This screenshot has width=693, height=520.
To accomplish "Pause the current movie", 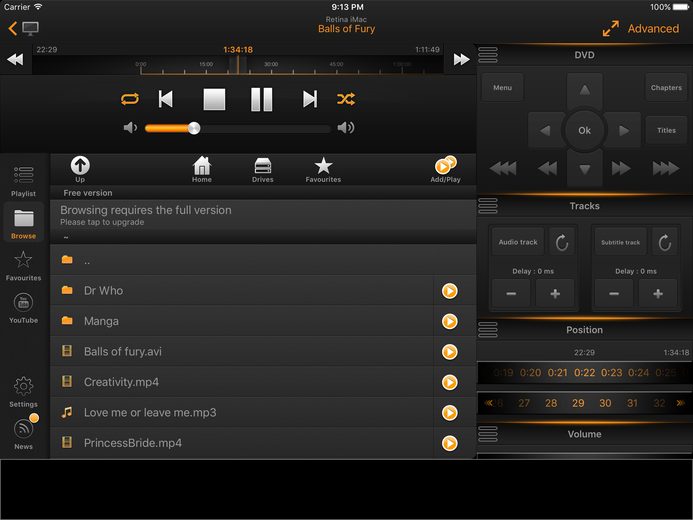I will click(262, 99).
